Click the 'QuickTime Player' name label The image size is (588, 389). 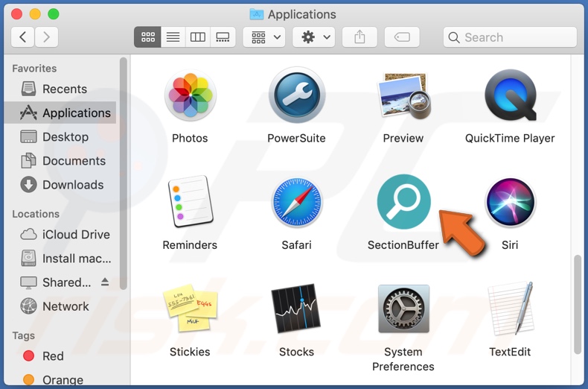point(510,138)
